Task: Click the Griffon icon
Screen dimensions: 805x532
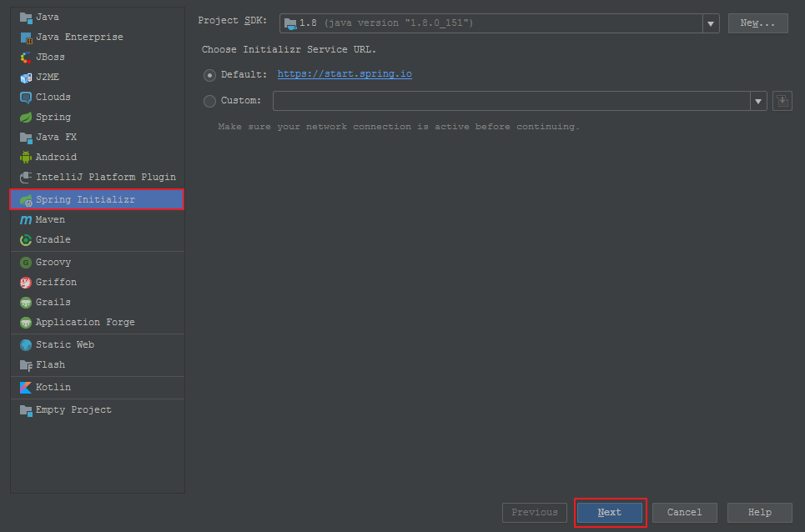Action: [x=26, y=283]
